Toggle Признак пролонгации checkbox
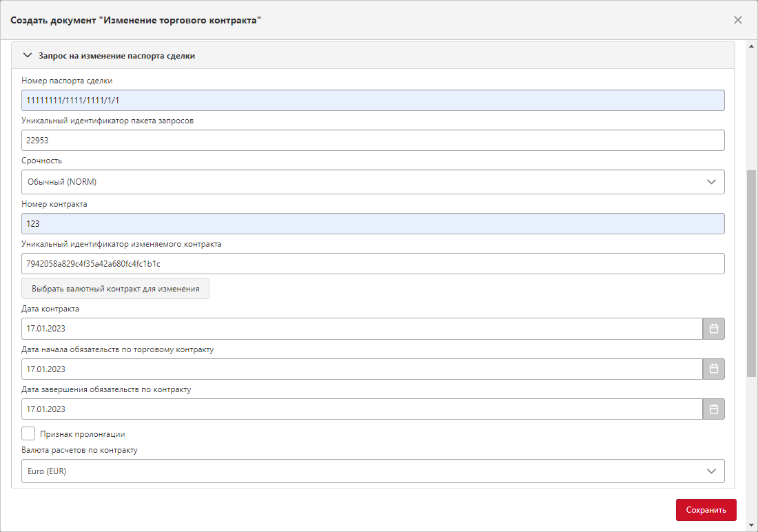Image resolution: width=758 pixels, height=532 pixels. 28,434
